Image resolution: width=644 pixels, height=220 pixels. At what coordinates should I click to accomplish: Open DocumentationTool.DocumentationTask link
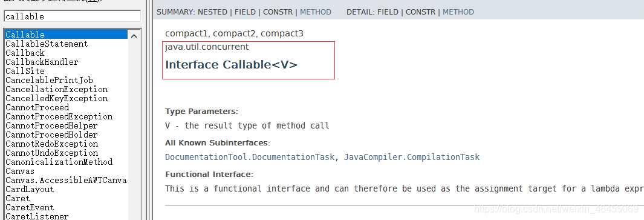[x=250, y=157]
